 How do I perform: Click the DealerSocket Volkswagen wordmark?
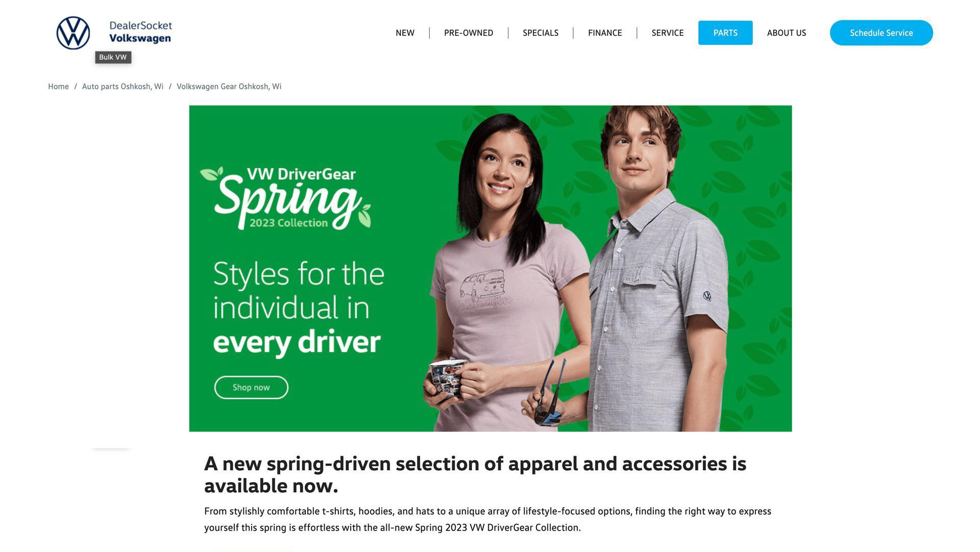point(140,32)
